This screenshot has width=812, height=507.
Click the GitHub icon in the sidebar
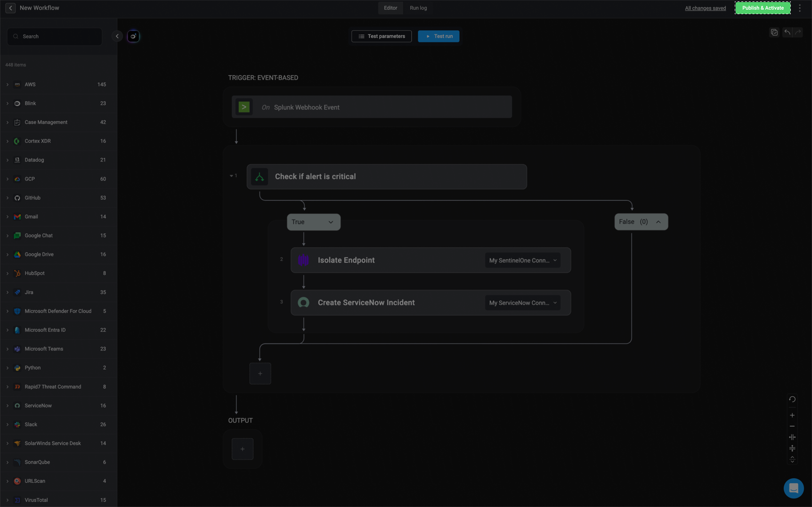tap(17, 198)
